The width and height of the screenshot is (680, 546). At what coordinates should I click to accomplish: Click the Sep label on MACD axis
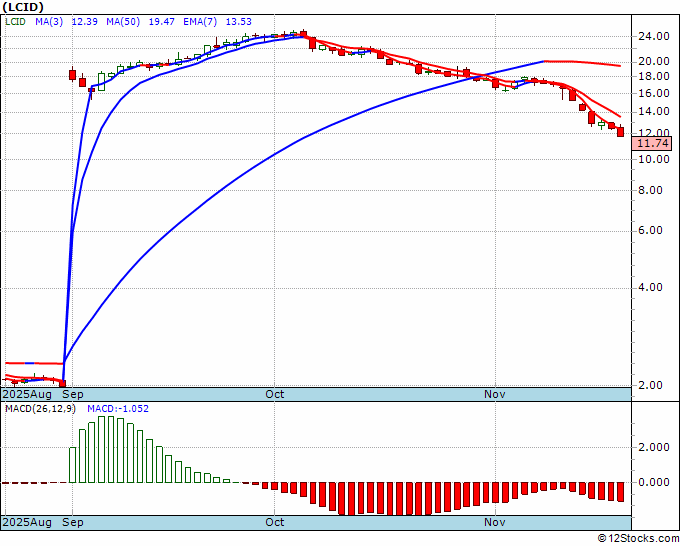coord(73,522)
